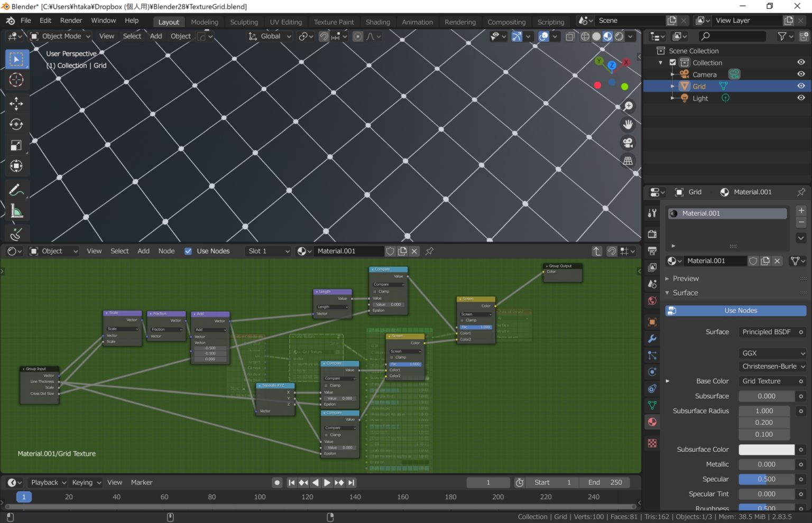Select the Scale tool in the viewport toolbar
Image resolution: width=812 pixels, height=523 pixels.
[16, 145]
